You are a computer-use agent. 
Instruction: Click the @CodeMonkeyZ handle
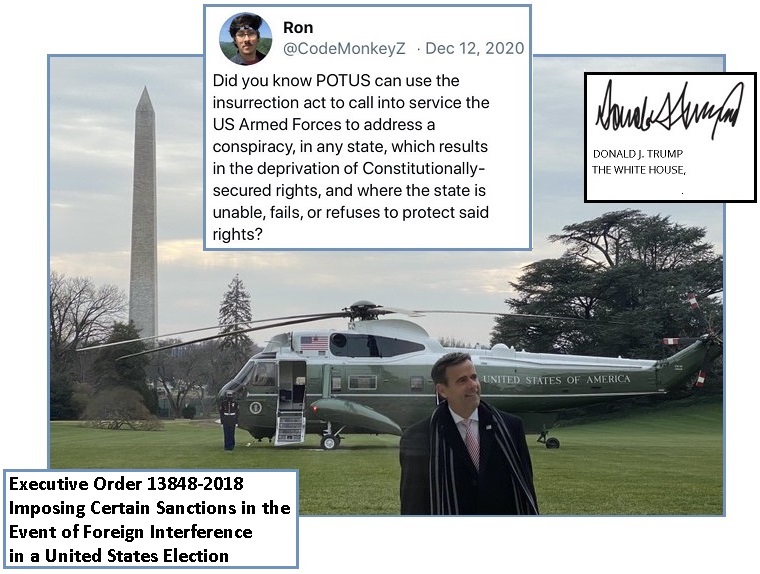346,48
